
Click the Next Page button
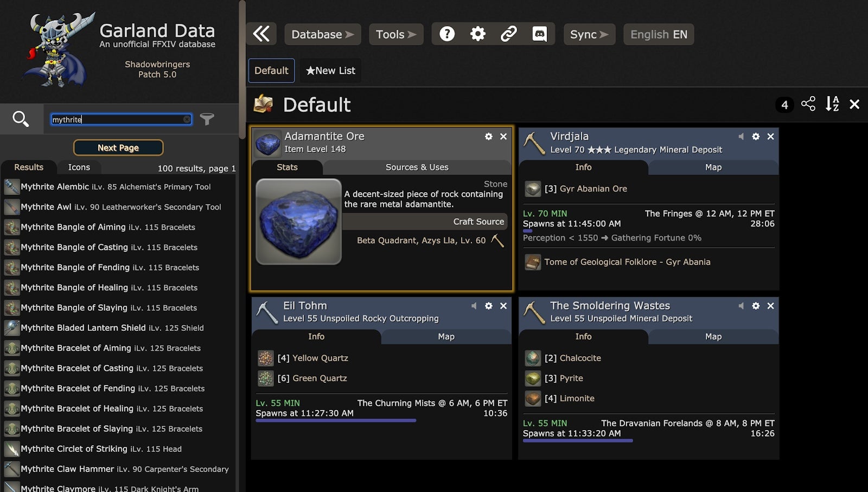coord(118,148)
